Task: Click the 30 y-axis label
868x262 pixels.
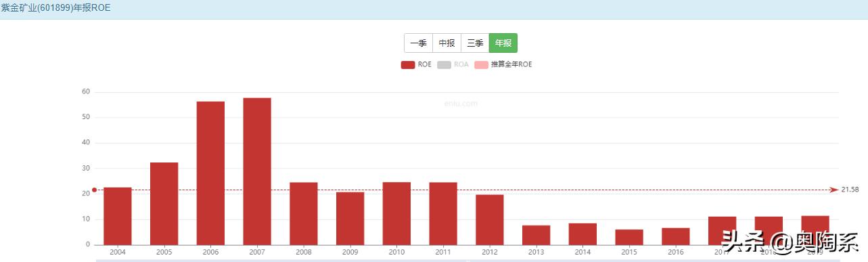Action: 86,168
